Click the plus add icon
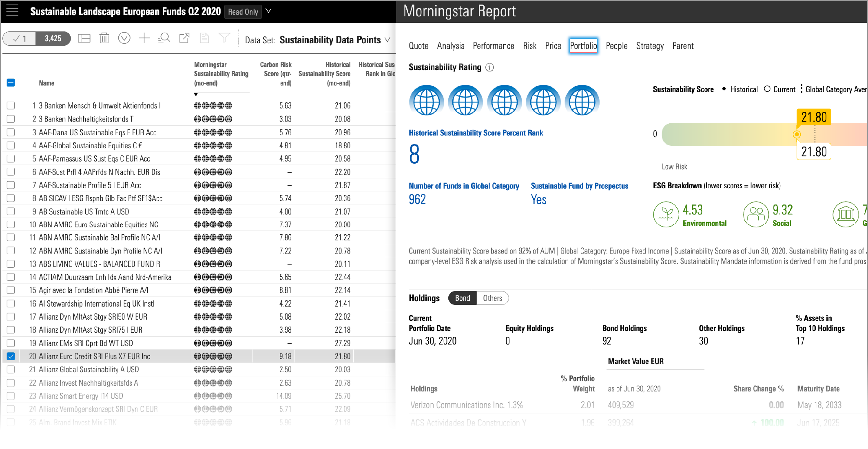The image size is (868, 449). (x=144, y=38)
